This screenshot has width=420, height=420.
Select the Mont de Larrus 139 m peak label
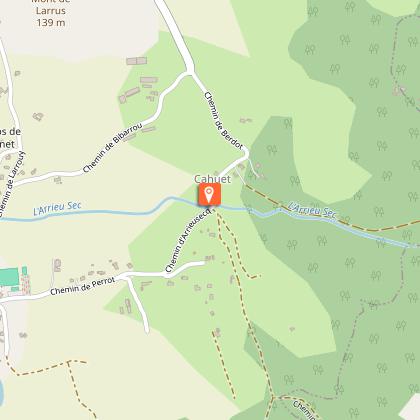click(x=51, y=13)
